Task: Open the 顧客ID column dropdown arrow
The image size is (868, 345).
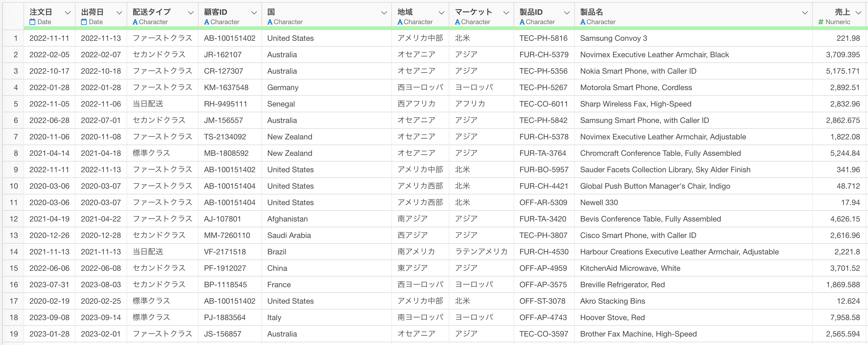Action: point(254,13)
